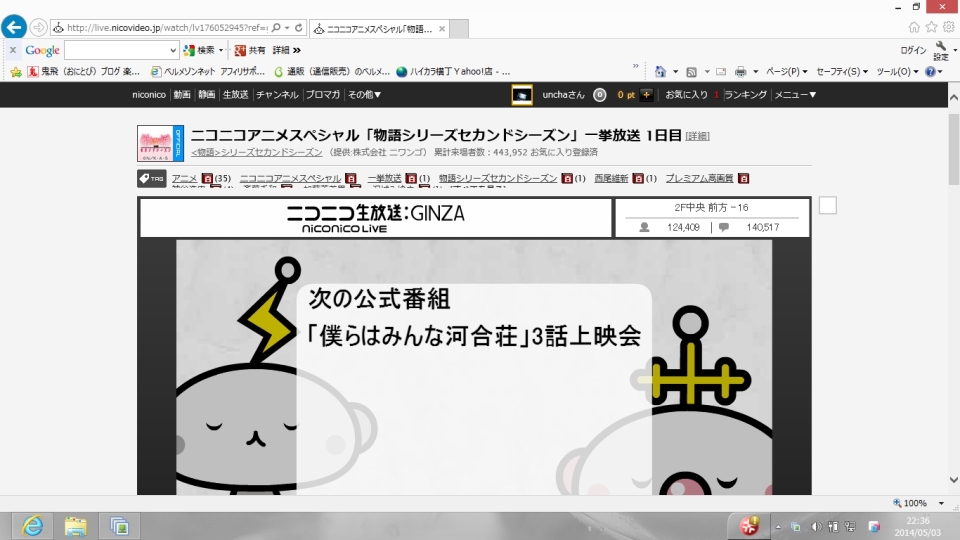Select the live.nicovideo.jp address bar URL
The width and height of the screenshot is (960, 540).
(x=167, y=28)
